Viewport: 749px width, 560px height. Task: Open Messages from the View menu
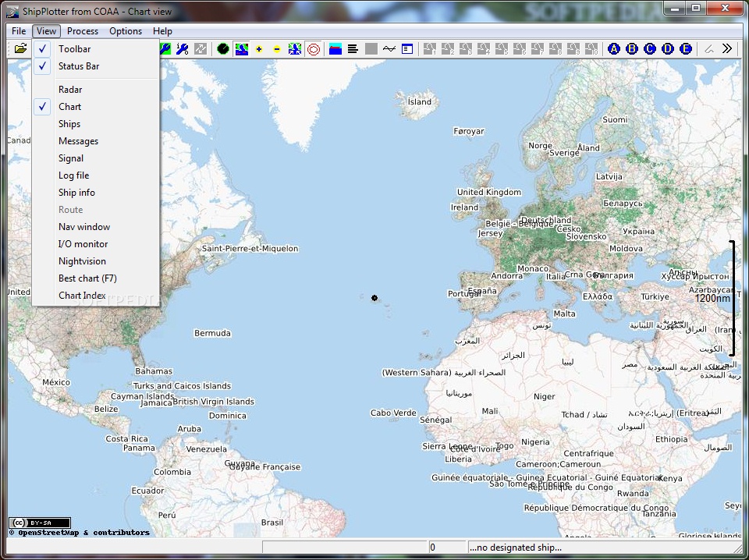point(95,141)
